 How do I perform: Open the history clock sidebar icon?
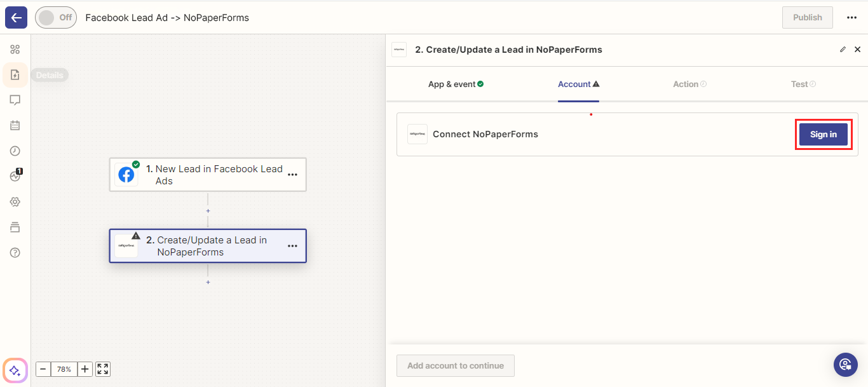click(x=15, y=151)
